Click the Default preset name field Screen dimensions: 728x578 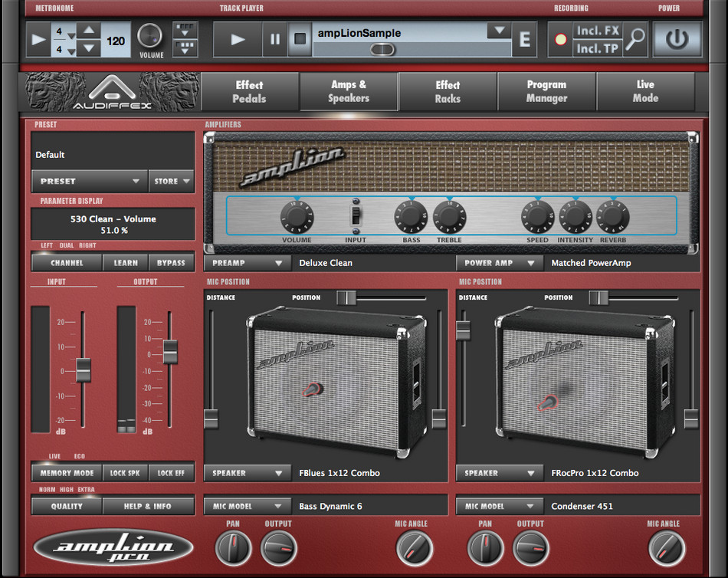[x=113, y=150]
